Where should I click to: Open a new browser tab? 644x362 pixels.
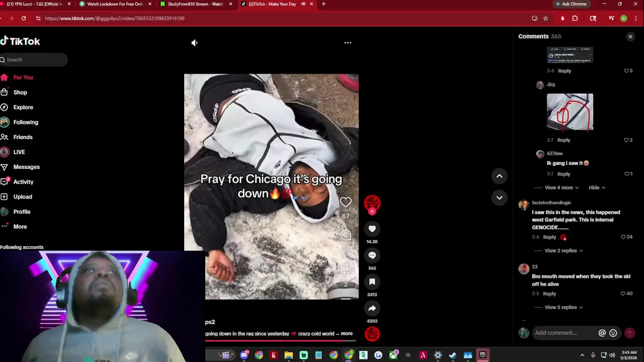[x=324, y=4]
